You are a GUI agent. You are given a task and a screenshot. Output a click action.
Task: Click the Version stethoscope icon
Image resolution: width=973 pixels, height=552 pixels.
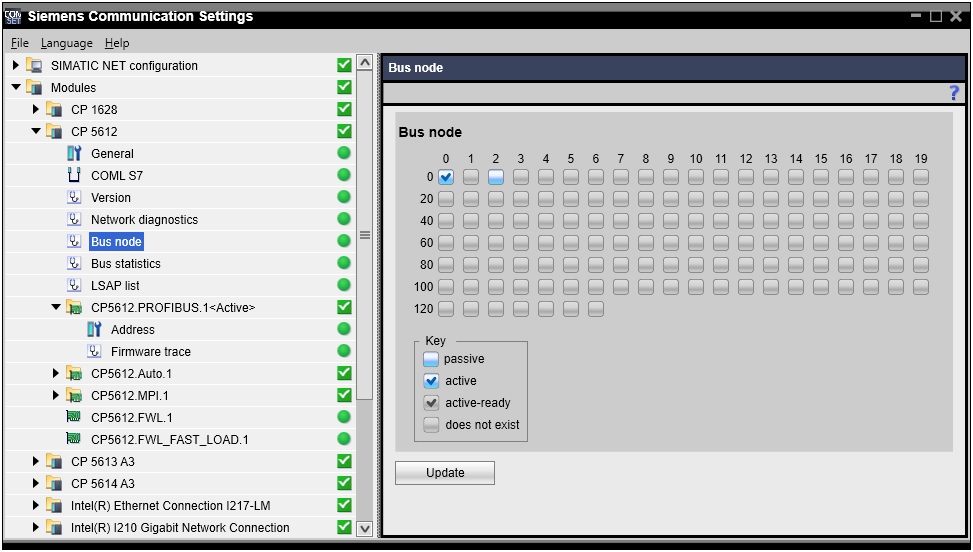[x=74, y=197]
